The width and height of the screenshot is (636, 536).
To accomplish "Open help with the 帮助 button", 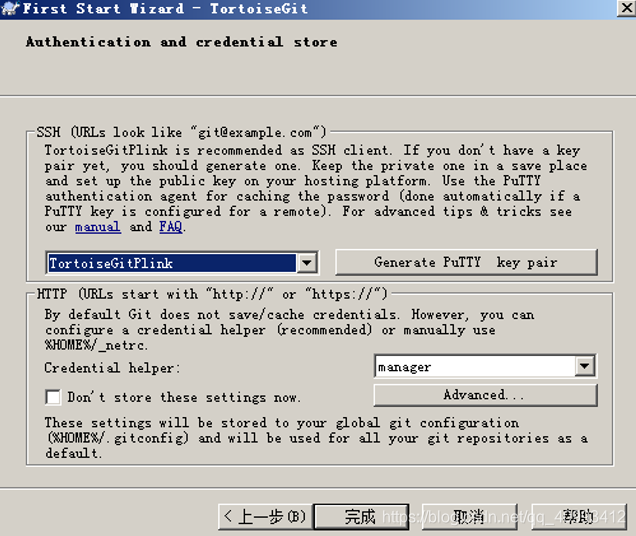I will click(579, 517).
